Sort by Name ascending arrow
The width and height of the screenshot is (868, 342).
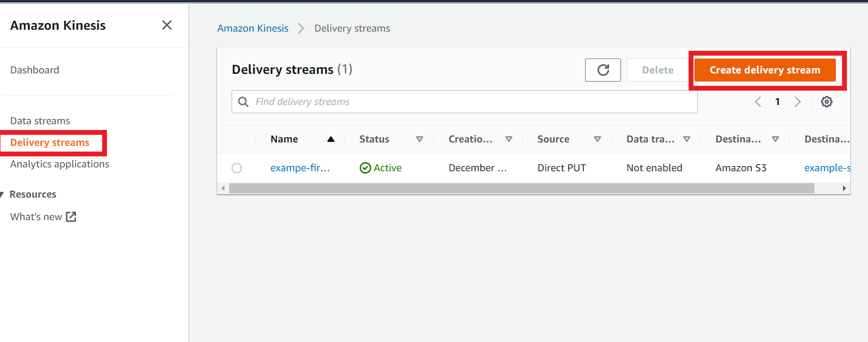330,139
